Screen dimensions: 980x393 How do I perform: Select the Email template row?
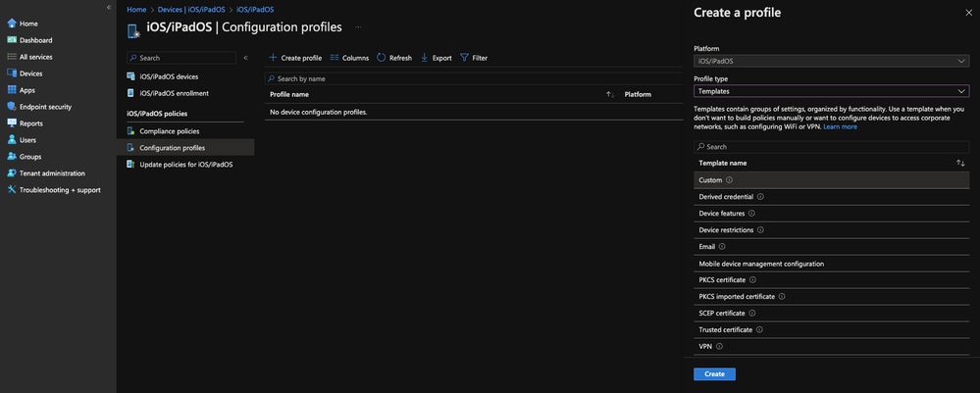pyautogui.click(x=831, y=247)
